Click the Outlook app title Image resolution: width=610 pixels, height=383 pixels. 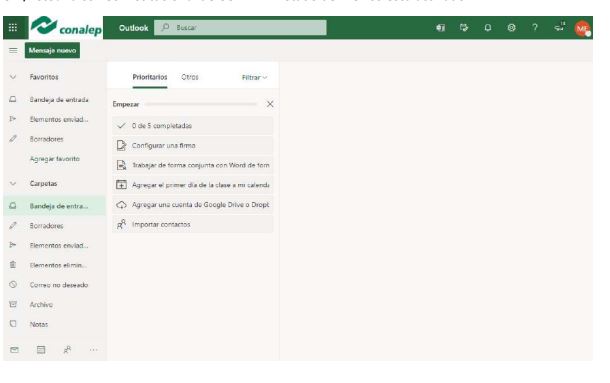(133, 28)
